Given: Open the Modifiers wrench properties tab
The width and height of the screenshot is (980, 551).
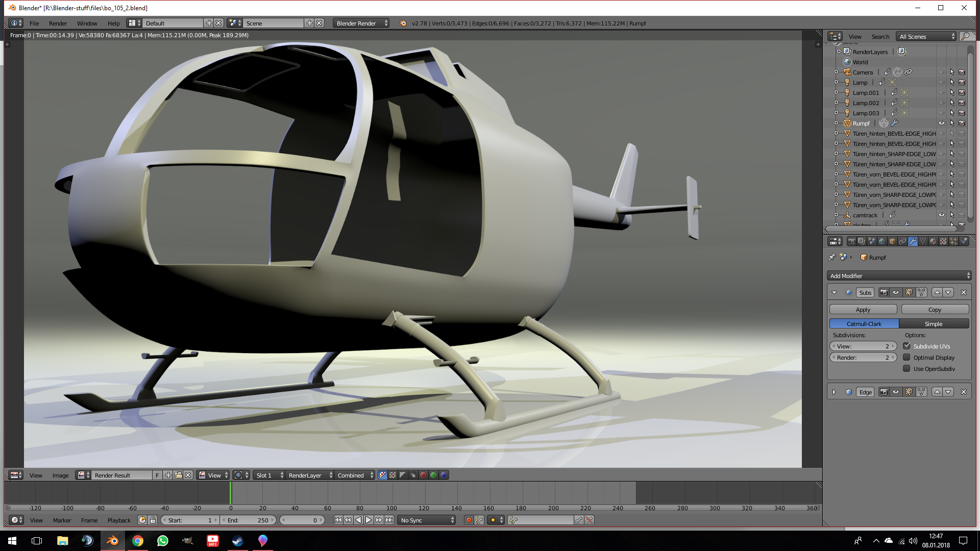Looking at the screenshot, I should point(913,241).
